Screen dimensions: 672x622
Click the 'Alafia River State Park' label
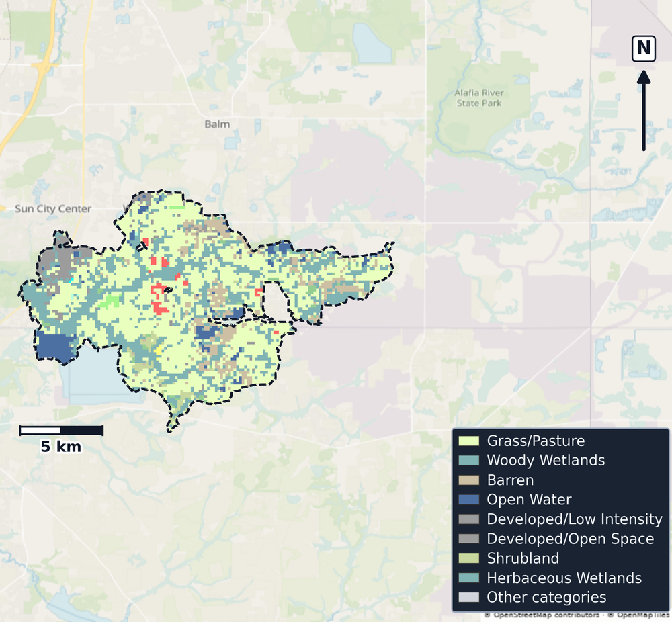(479, 98)
